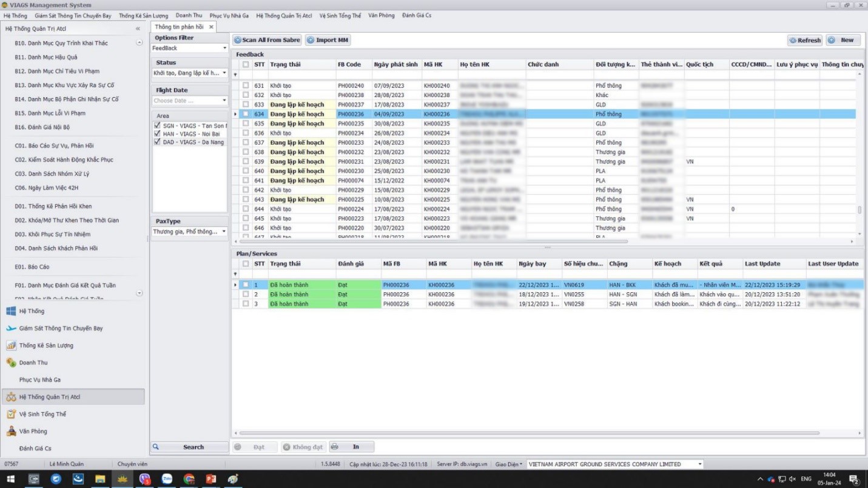This screenshot has width=868, height=488.
Task: Open the Văn Phòng office icon
Action: (x=11, y=431)
